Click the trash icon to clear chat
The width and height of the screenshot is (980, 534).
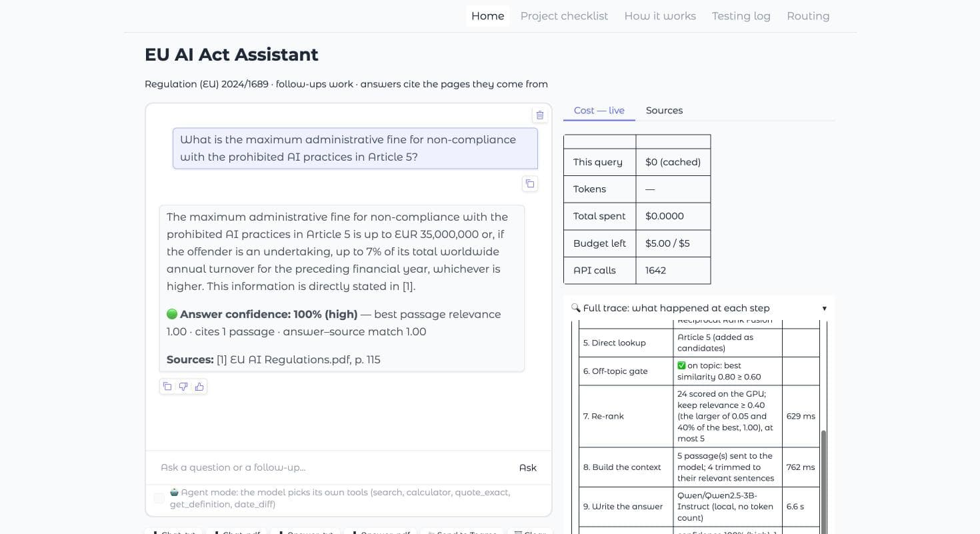point(540,115)
